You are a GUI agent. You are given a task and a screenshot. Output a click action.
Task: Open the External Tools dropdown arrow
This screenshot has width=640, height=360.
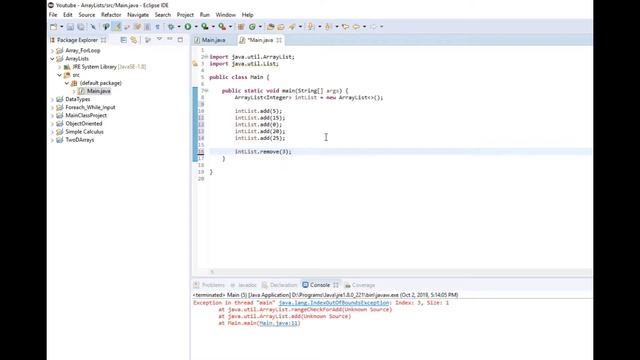click(231, 27)
